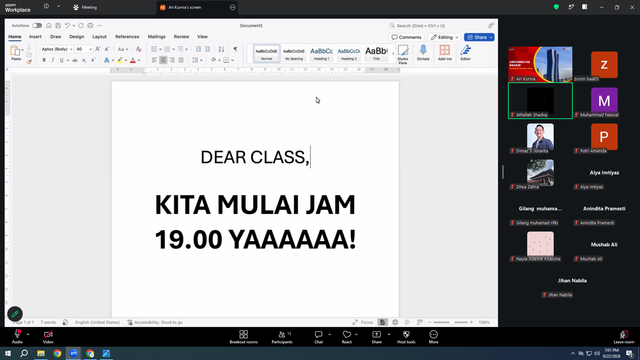The height and width of the screenshot is (360, 640).
Task: Unmute audio in Zoom toolbar
Action: (17, 337)
